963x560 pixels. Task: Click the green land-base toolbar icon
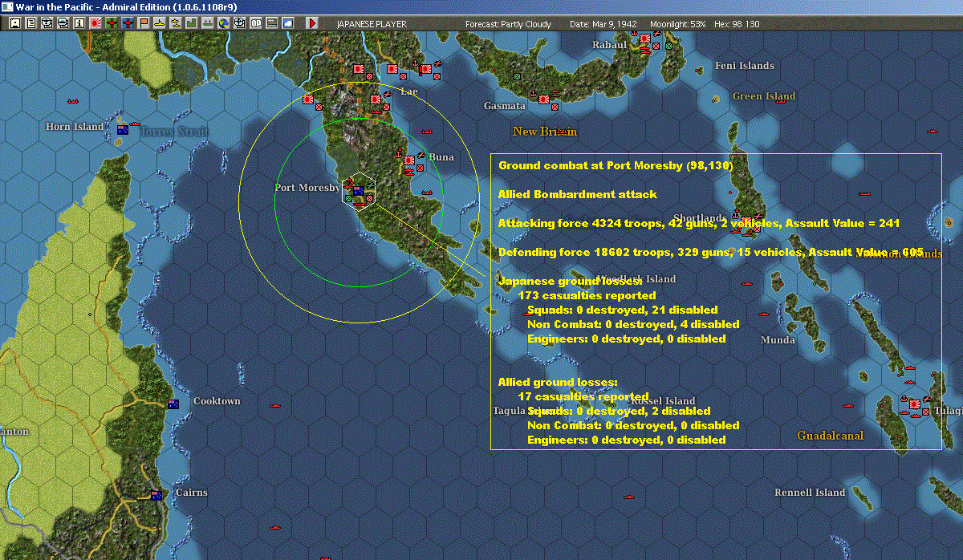(x=191, y=23)
